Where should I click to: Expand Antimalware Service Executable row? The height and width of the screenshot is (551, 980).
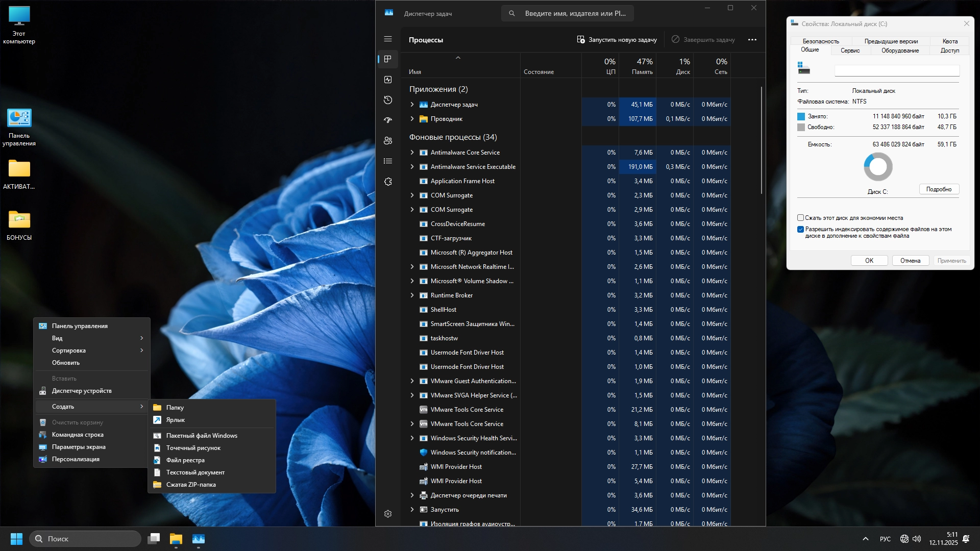tap(412, 167)
